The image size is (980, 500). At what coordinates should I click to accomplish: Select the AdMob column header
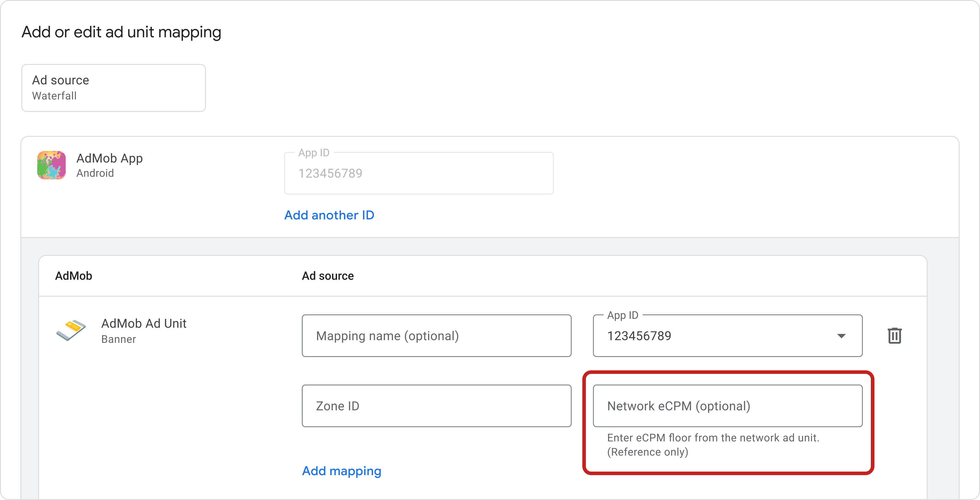coord(74,276)
